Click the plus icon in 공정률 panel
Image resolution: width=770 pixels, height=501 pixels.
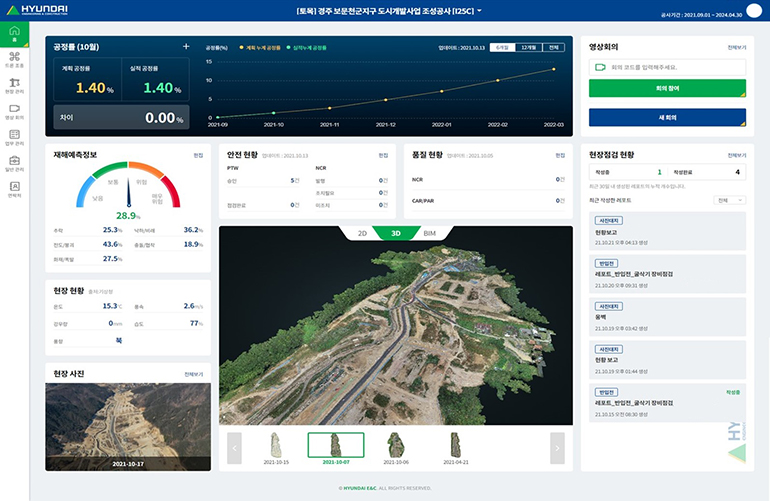point(185,47)
